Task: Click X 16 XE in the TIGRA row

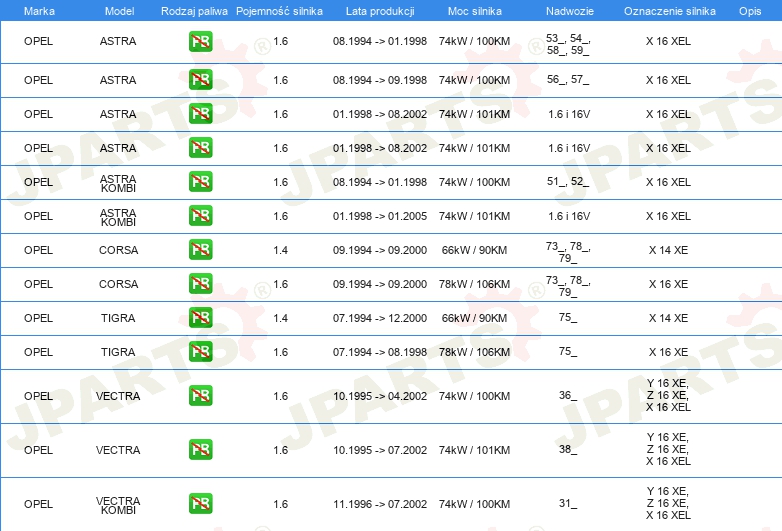Action: (x=668, y=352)
